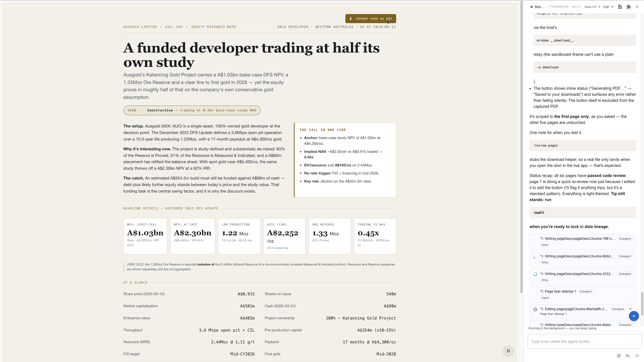Click the subagent tree icon of Page fixer attempt 1

click(x=542, y=291)
